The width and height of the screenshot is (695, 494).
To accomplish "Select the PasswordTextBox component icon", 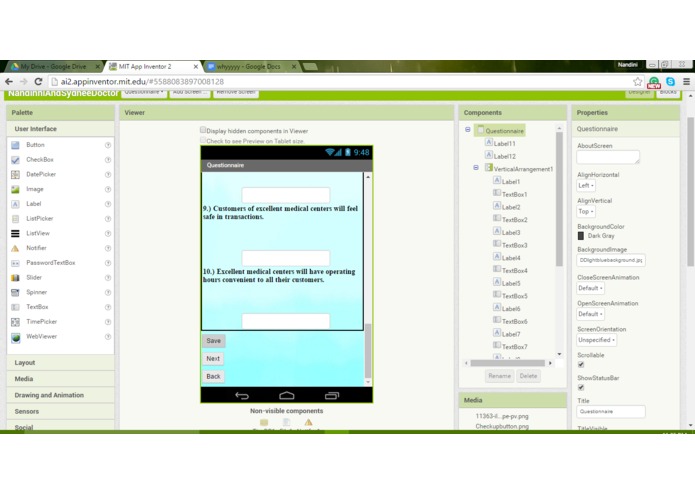I will point(15,263).
